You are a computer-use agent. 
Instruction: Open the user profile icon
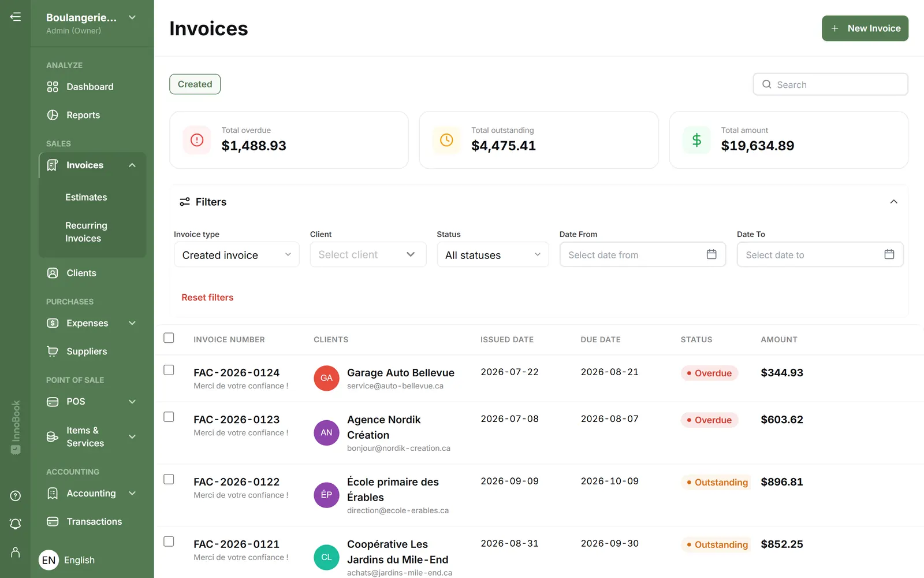tap(16, 552)
